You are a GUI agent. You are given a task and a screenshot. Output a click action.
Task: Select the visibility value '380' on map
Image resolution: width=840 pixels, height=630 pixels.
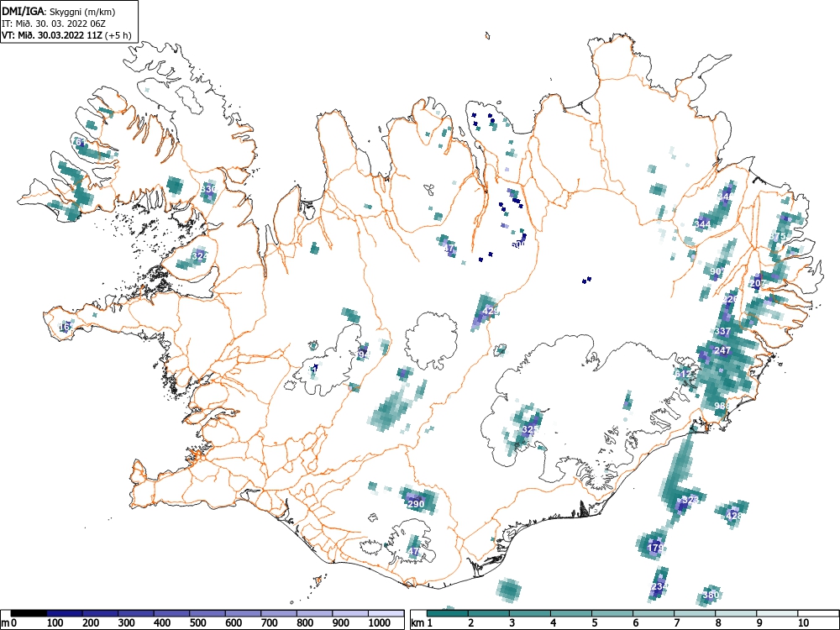coord(711,595)
